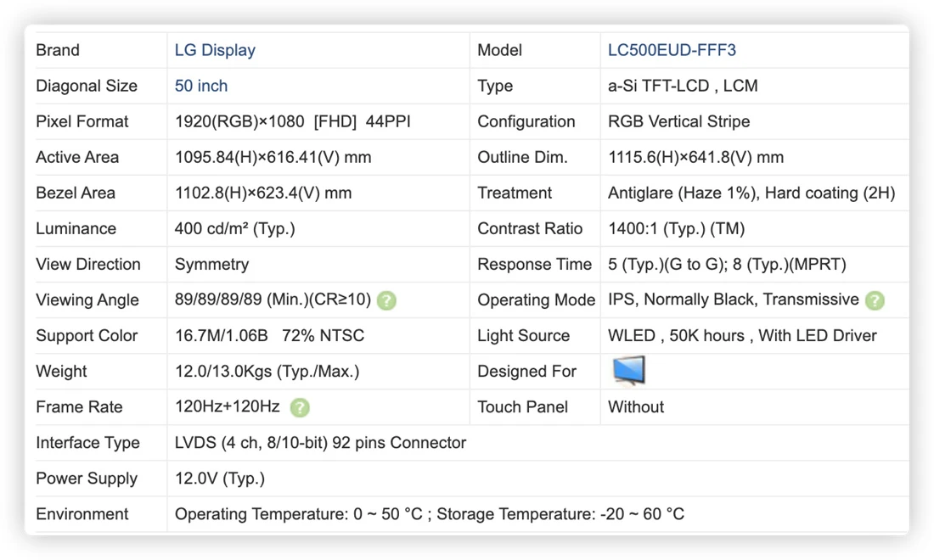
Task: Click the Touch Panel value Without
Action: coord(636,407)
